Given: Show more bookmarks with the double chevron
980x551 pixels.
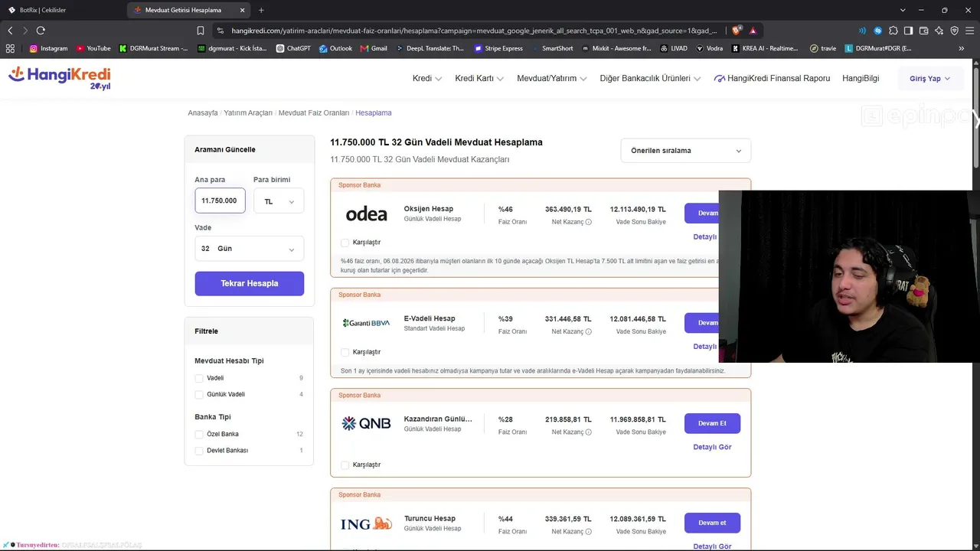Looking at the screenshot, I should (962, 48).
